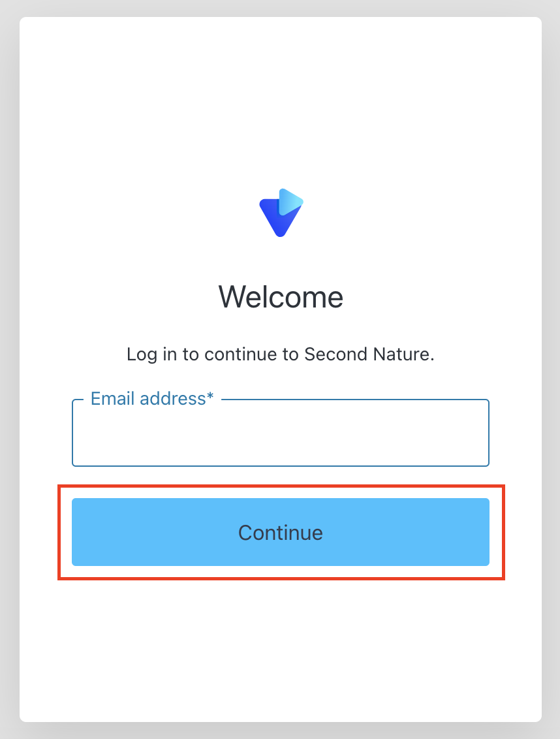Click the required asterisk after Email address
Image resolution: width=560 pixels, height=739 pixels.
[210, 396]
